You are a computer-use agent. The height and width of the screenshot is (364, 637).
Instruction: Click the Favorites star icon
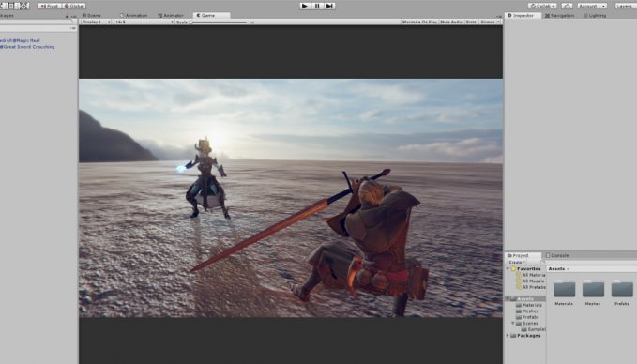[513, 269]
